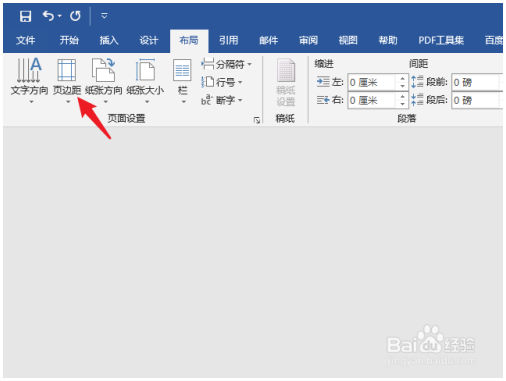
Task: Click the 段后 spacing after input field
Action: point(477,100)
